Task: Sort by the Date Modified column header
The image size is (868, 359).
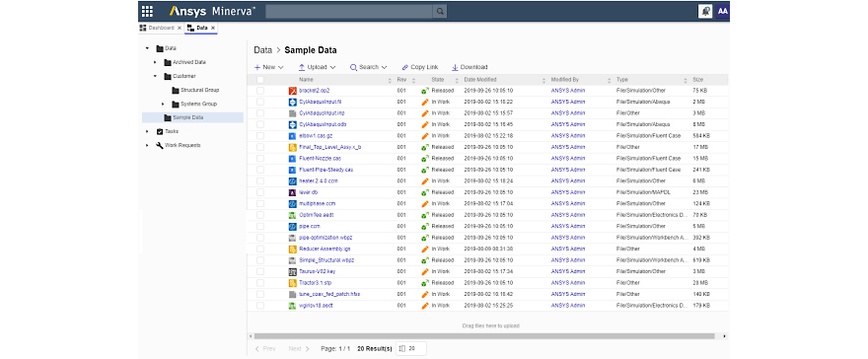Action: (x=480, y=80)
